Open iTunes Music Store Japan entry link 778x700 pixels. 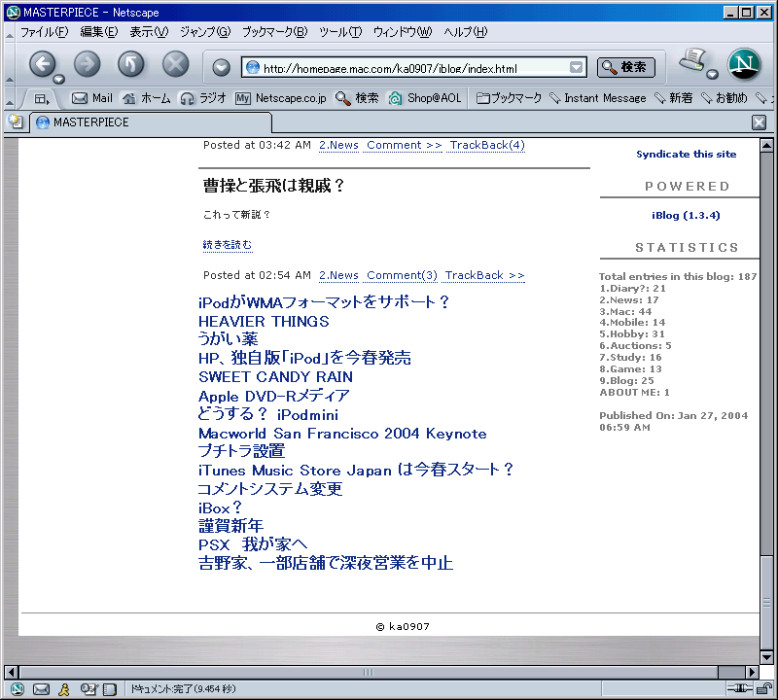click(356, 470)
